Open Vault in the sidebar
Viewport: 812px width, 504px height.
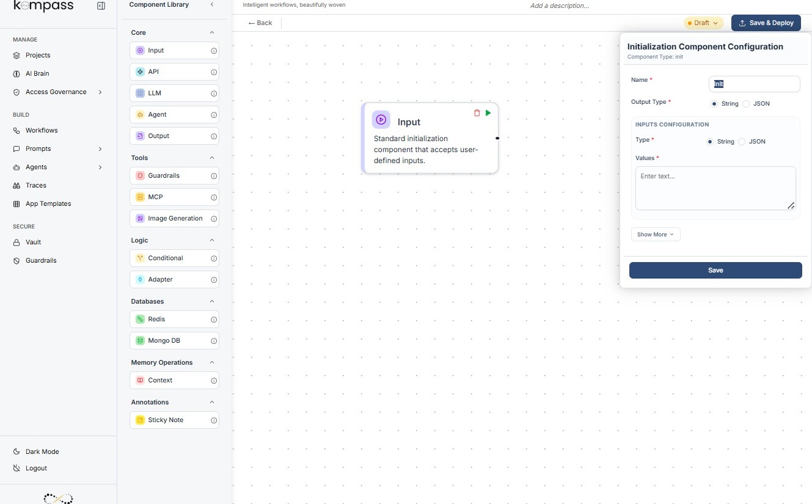(27, 242)
